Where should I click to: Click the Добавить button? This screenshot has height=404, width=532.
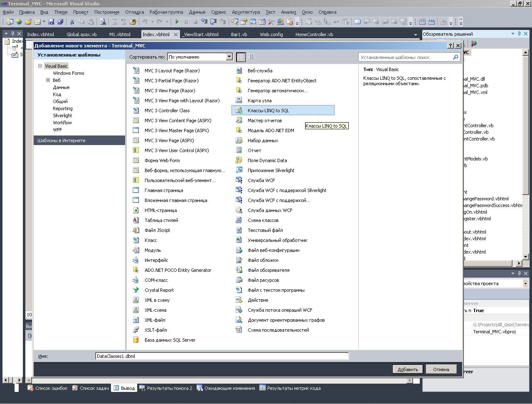pyautogui.click(x=408, y=369)
